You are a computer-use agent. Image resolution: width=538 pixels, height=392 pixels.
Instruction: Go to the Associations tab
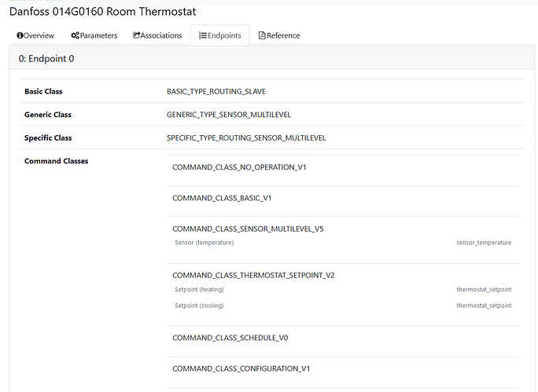[157, 35]
